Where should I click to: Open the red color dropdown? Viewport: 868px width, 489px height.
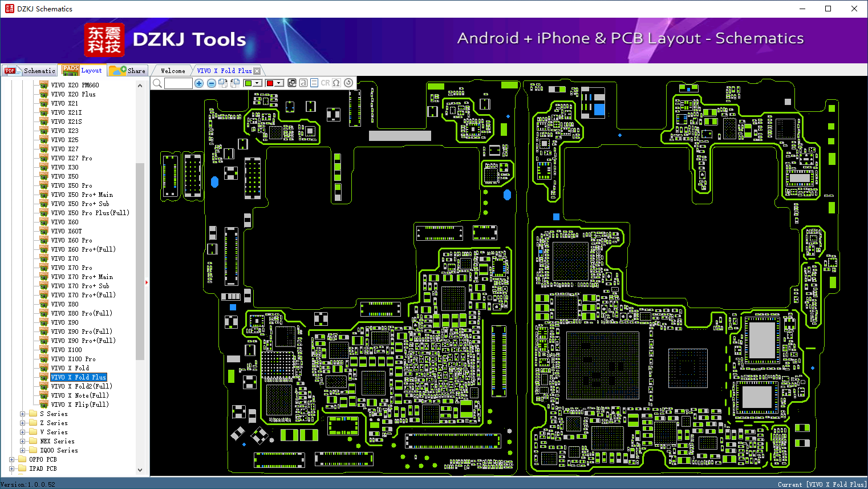point(279,83)
